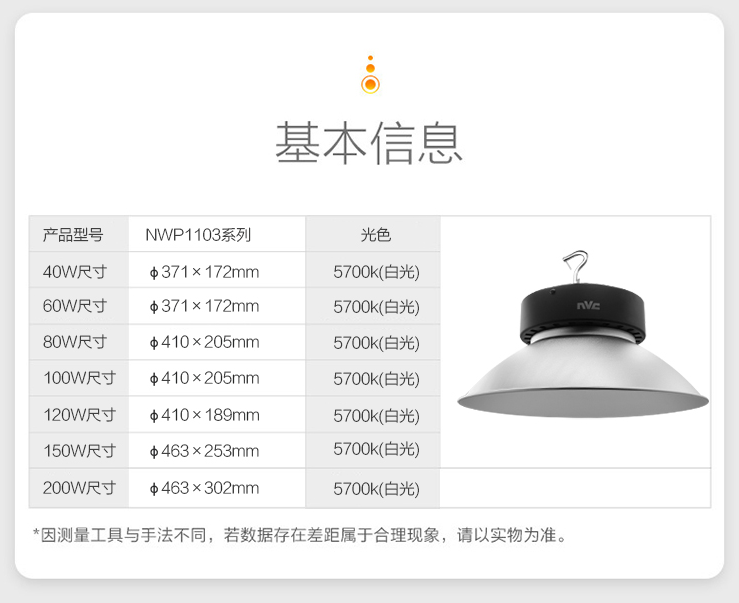Click the silver reflector shade of lamp
This screenshot has height=603, width=739.
click(x=583, y=376)
